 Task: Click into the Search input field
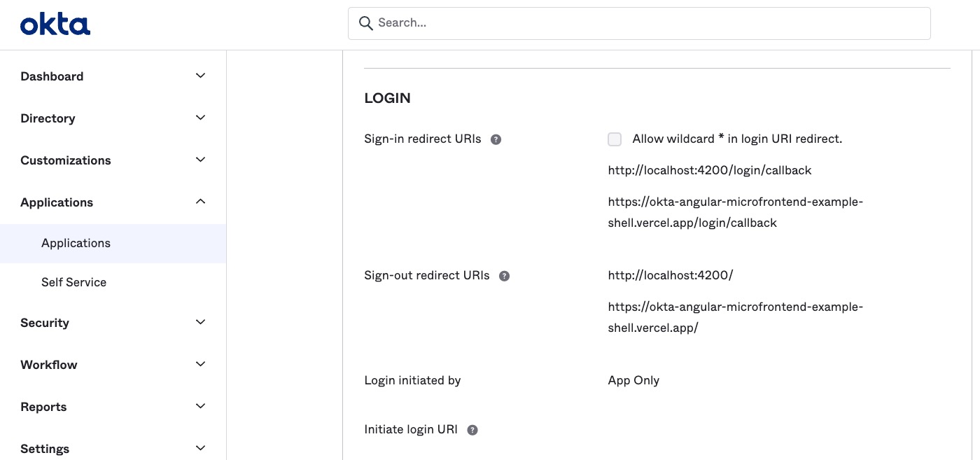pyautogui.click(x=644, y=23)
